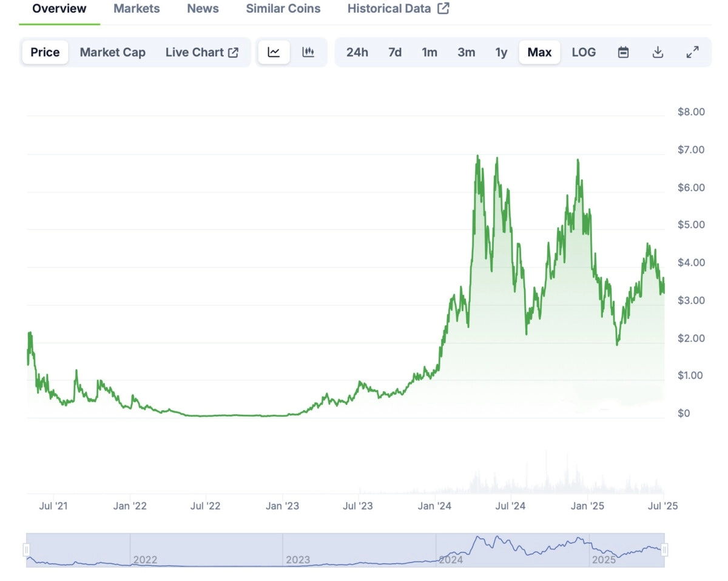Select the 7d time range
The image size is (728, 581).
[x=395, y=52]
